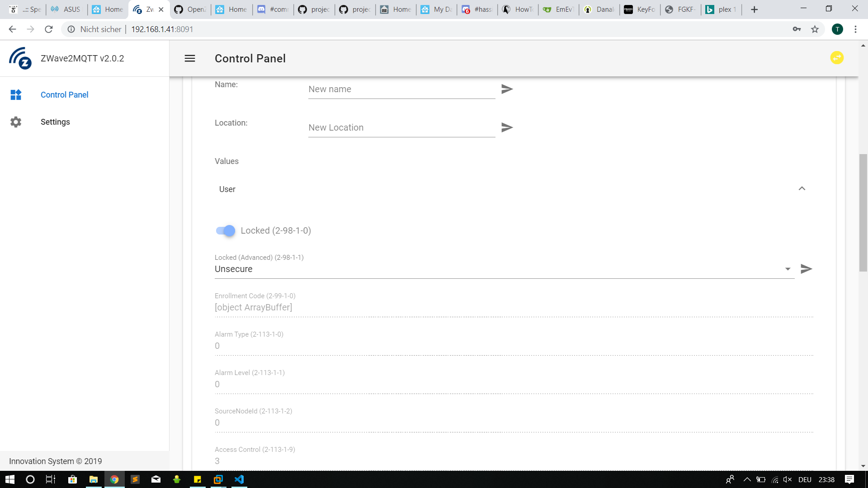Open Control Panel in sidebar
The width and height of the screenshot is (868, 488).
(x=64, y=95)
